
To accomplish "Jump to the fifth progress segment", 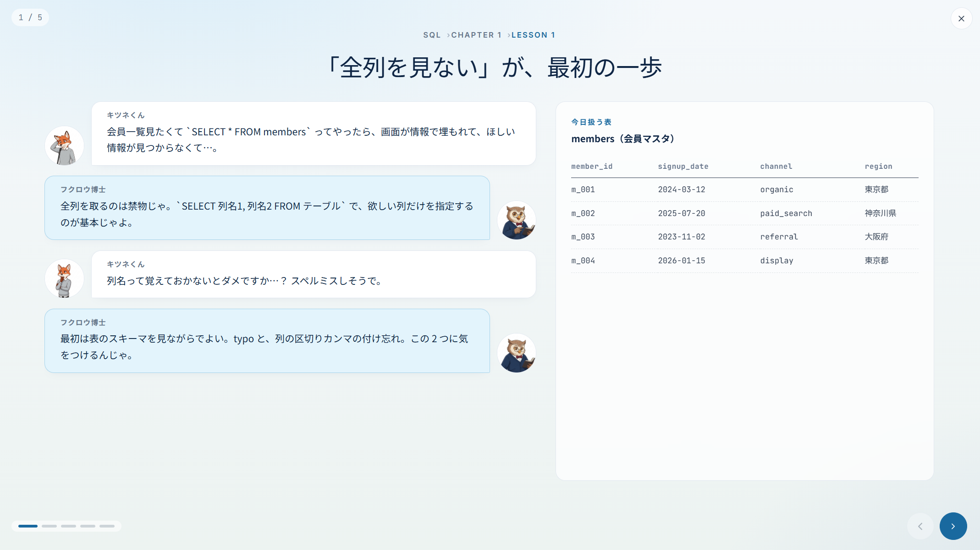I will click(107, 526).
